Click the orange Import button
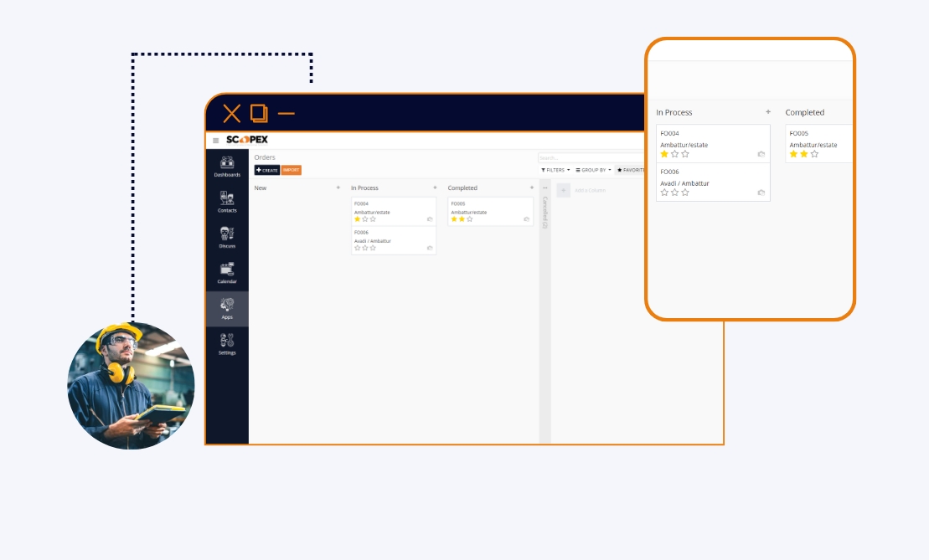Viewport: 929px width, 560px height. click(292, 170)
